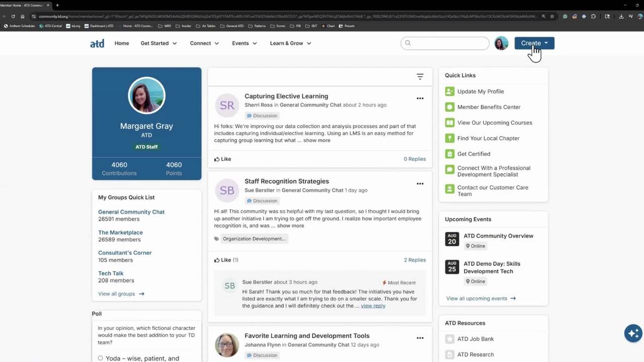
Task: Click Margaret Gray's large profile photo
Action: click(146, 96)
